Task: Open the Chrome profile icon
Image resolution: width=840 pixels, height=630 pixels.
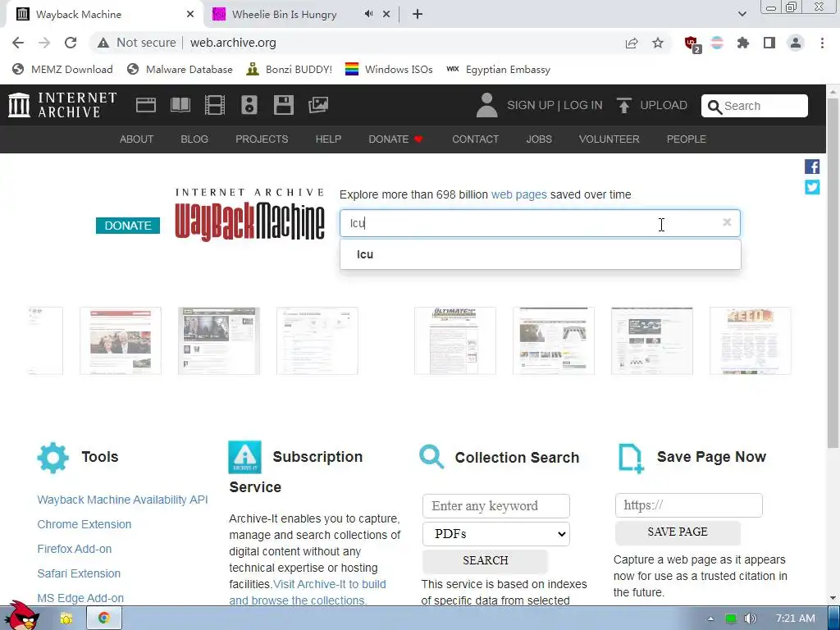Action: 796,43
